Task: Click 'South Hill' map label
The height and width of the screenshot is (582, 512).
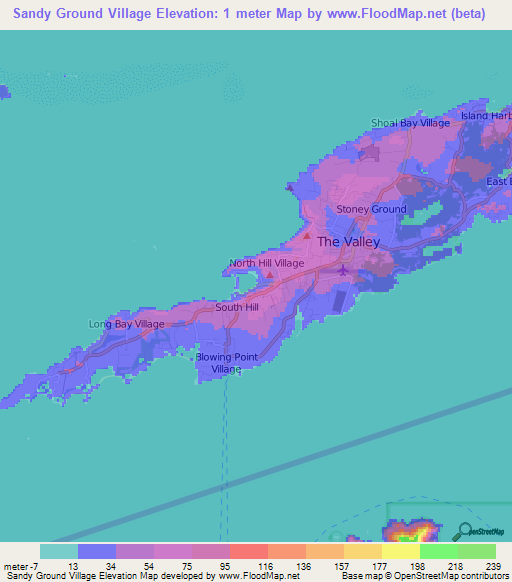Action: [x=237, y=307]
